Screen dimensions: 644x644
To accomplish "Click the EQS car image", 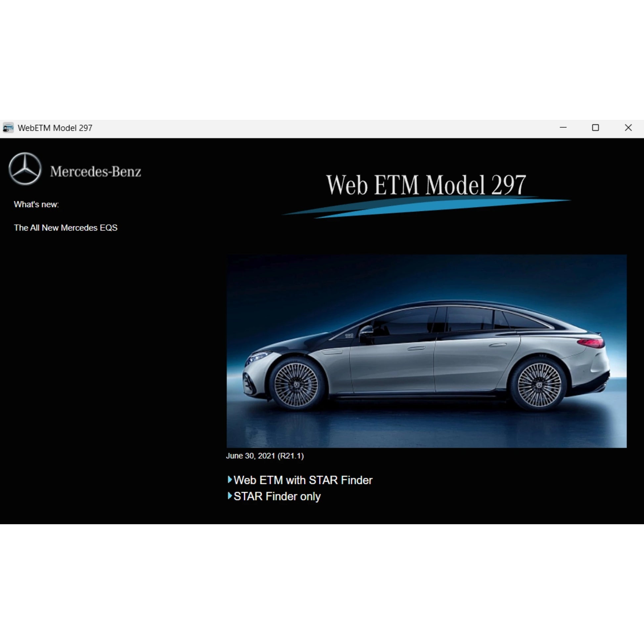I will click(x=426, y=351).
